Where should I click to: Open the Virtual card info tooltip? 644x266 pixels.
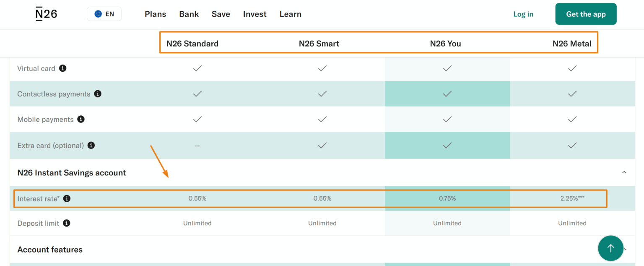(x=62, y=68)
